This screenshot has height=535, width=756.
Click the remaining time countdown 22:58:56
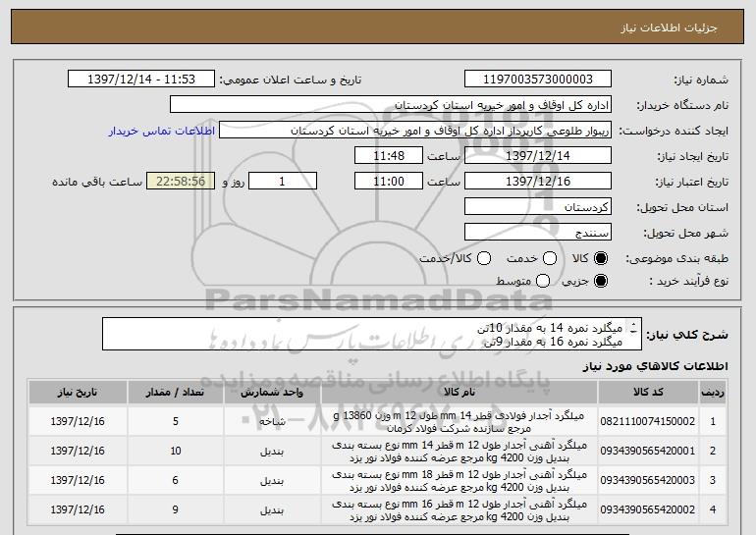tap(181, 182)
